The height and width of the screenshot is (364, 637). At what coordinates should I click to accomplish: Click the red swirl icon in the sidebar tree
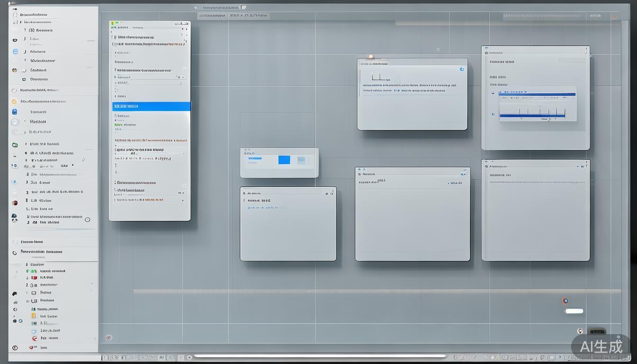(34, 338)
